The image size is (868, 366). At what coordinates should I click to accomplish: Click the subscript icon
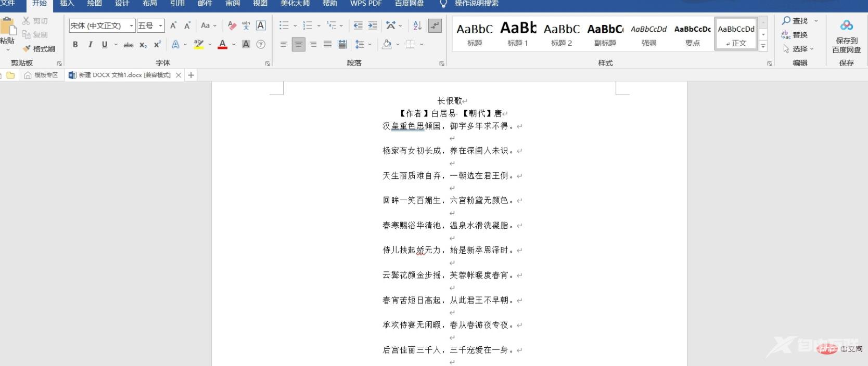pyautogui.click(x=143, y=45)
